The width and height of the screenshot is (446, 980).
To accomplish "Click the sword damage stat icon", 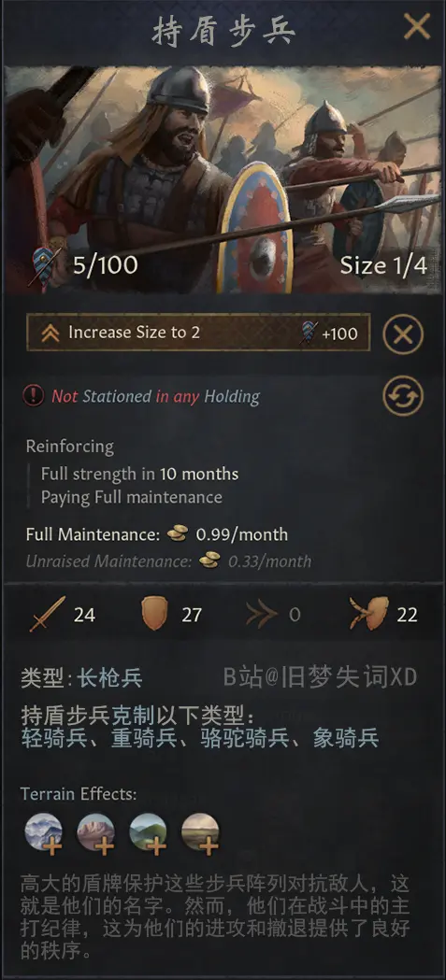I will pyautogui.click(x=47, y=615).
